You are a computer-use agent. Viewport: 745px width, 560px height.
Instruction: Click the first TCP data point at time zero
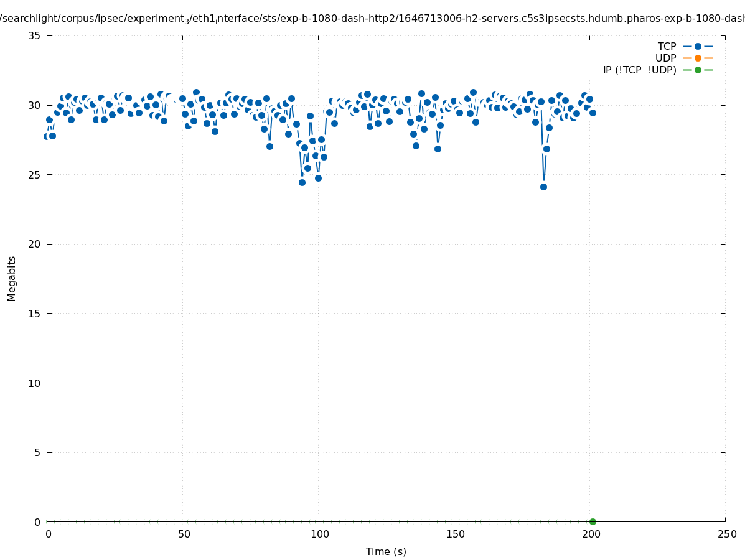(x=47, y=136)
